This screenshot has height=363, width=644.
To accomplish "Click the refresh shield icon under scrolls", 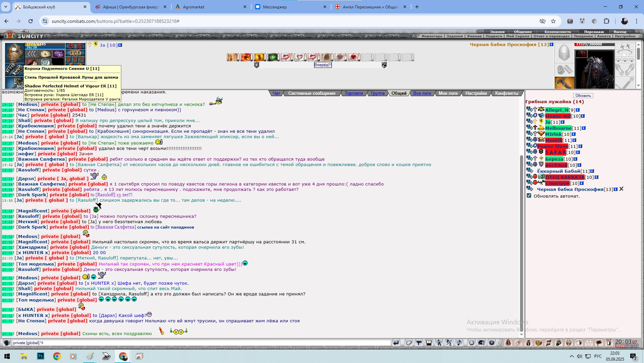I will point(384,65).
